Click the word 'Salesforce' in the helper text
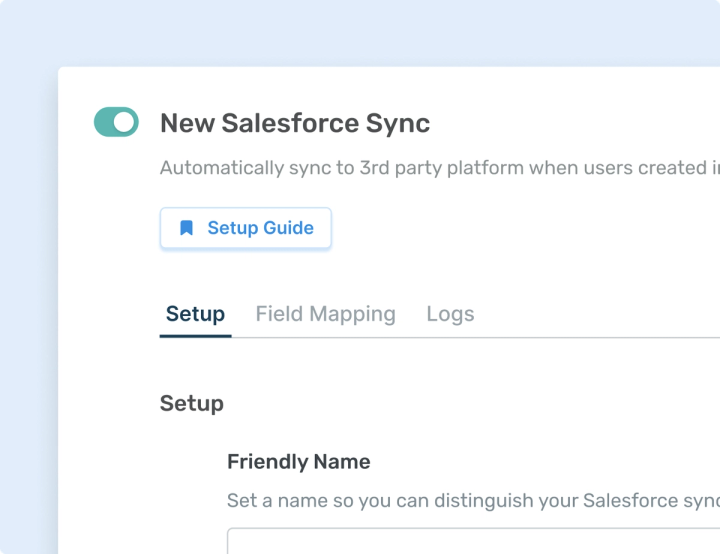The height and width of the screenshot is (554, 720). pos(630,500)
